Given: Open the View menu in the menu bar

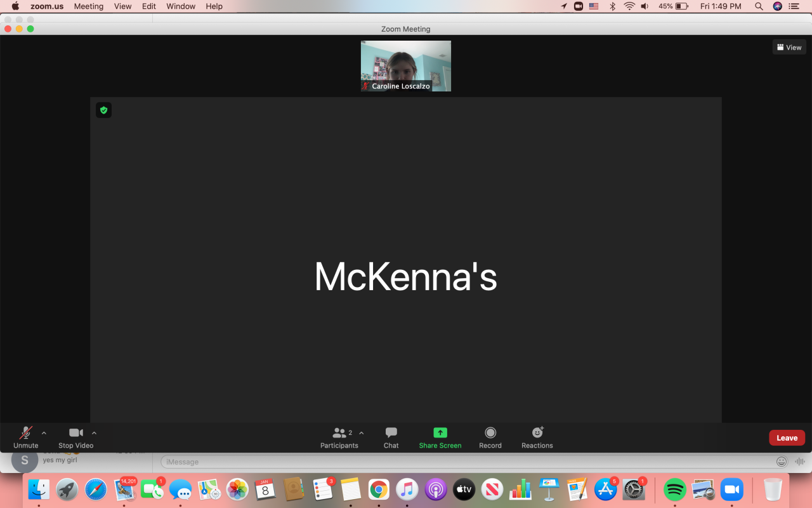Looking at the screenshot, I should point(122,6).
